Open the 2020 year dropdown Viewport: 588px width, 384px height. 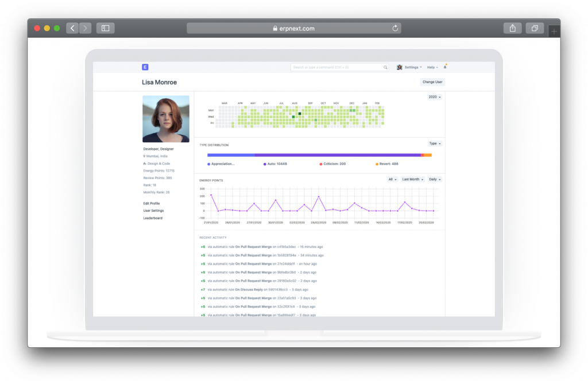pos(435,97)
